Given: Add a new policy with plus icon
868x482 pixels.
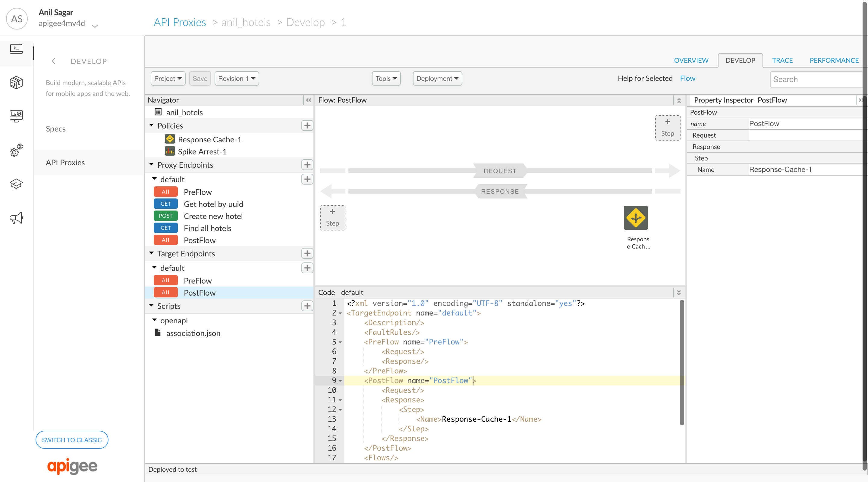Looking at the screenshot, I should 307,125.
